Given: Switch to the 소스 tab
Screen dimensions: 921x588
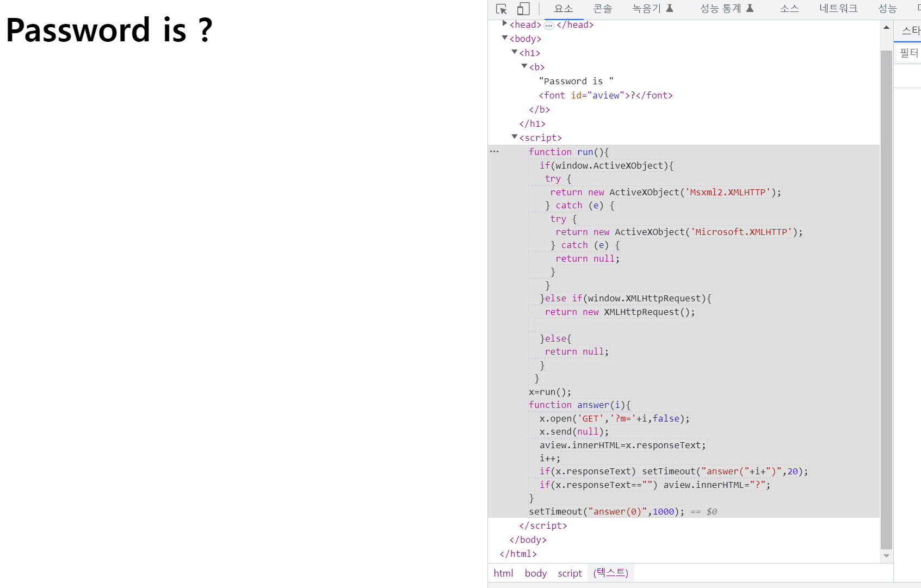Looking at the screenshot, I should [x=789, y=9].
